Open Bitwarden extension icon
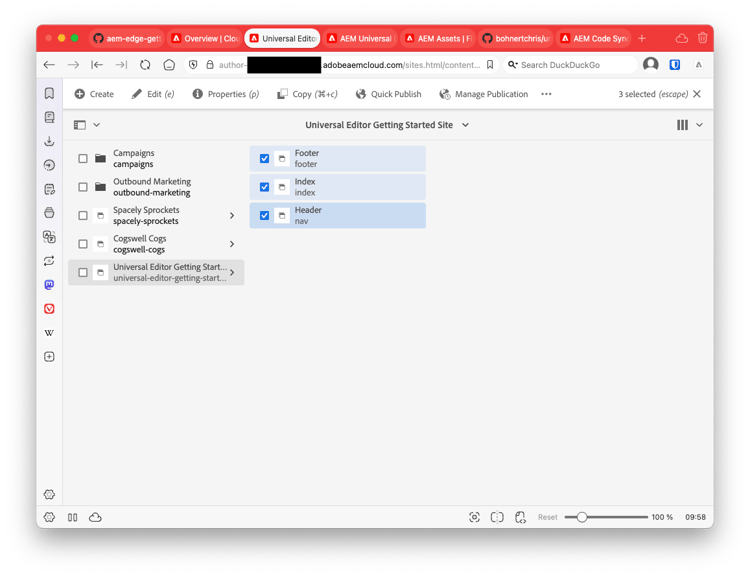 coord(675,65)
